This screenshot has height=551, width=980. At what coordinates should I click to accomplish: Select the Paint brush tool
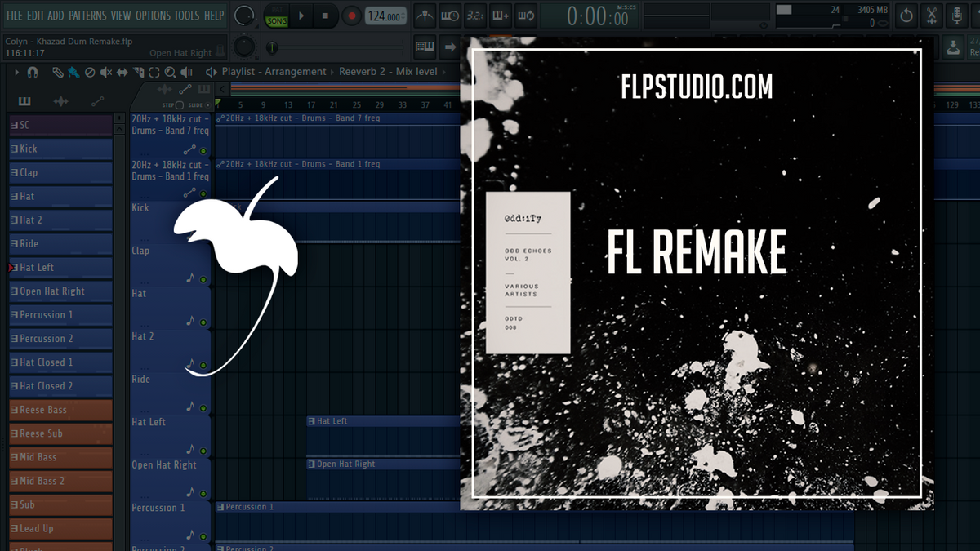tap(73, 72)
